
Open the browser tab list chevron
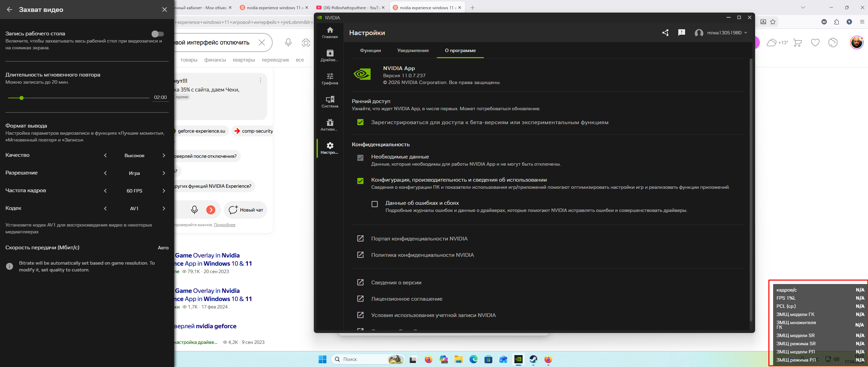coord(803,7)
